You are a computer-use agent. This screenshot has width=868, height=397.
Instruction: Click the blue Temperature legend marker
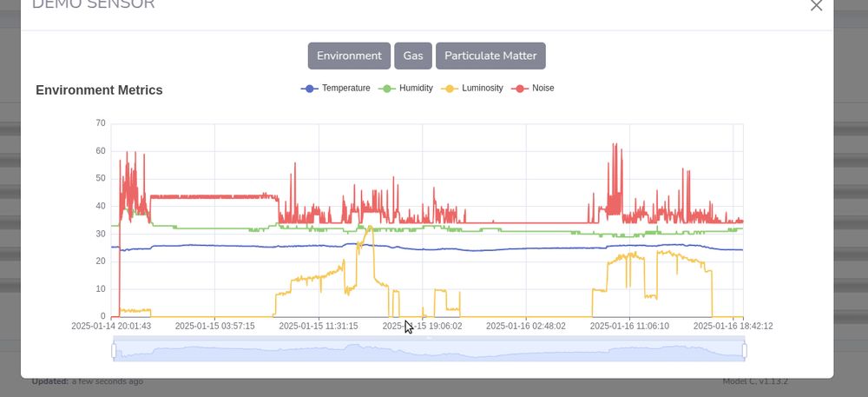pos(310,89)
